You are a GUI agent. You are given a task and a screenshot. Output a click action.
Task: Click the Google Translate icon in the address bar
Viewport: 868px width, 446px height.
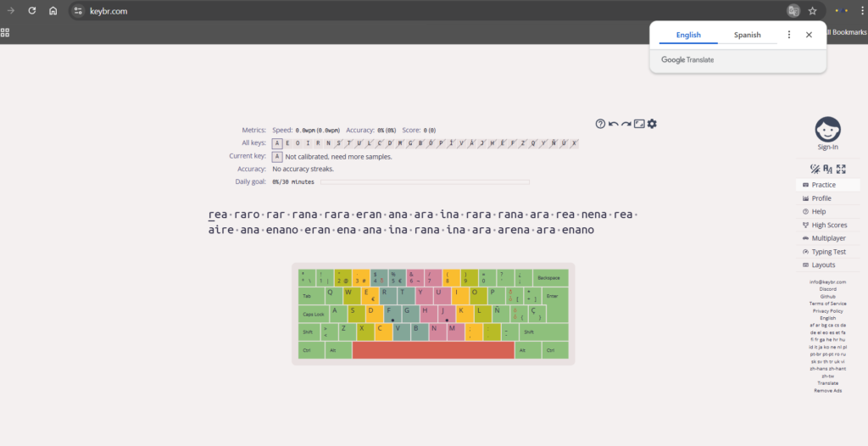point(793,11)
